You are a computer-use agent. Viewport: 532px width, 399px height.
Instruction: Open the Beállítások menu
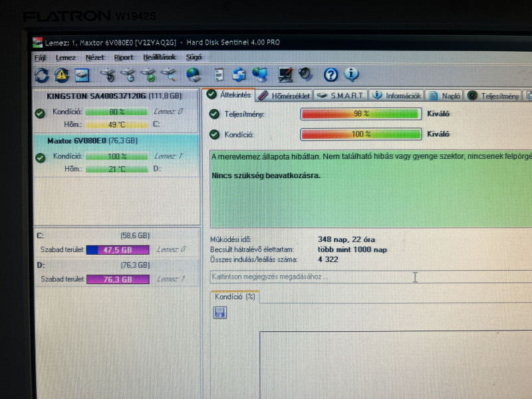point(160,57)
